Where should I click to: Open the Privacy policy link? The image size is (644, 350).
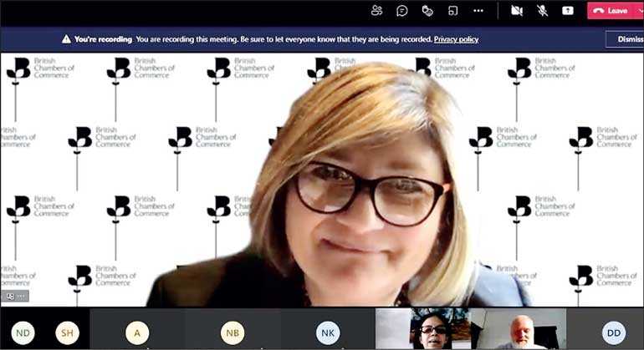pos(456,39)
